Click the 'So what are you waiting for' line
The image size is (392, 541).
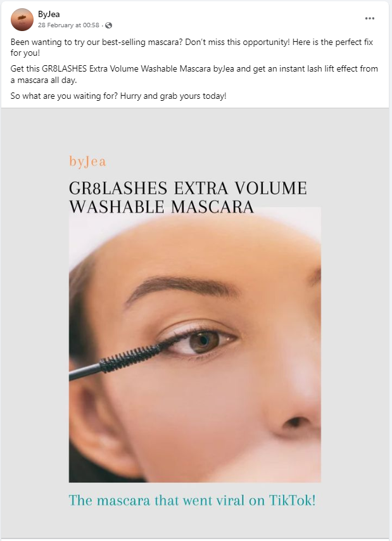coord(118,96)
